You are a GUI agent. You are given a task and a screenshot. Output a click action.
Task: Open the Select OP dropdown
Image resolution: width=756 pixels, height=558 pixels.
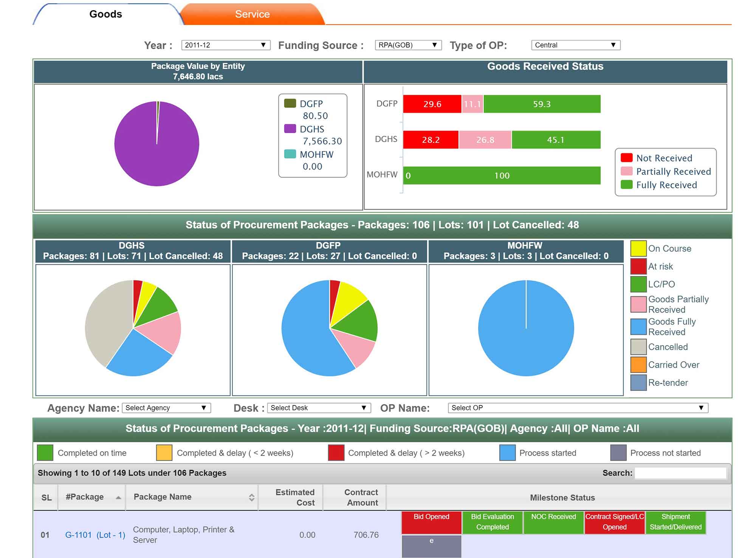click(x=578, y=408)
